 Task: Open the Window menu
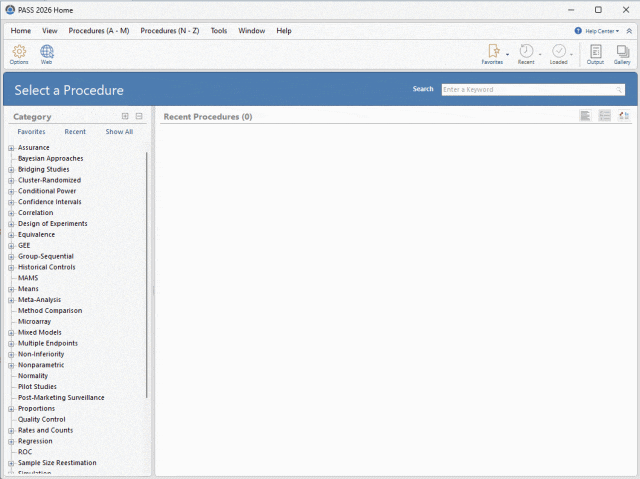pyautogui.click(x=252, y=31)
